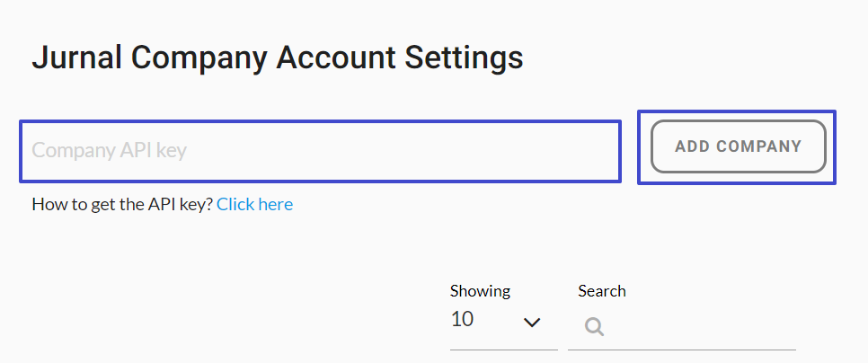Image resolution: width=868 pixels, height=363 pixels.
Task: Click the word 'Jurnal' in the heading
Action: [77, 57]
